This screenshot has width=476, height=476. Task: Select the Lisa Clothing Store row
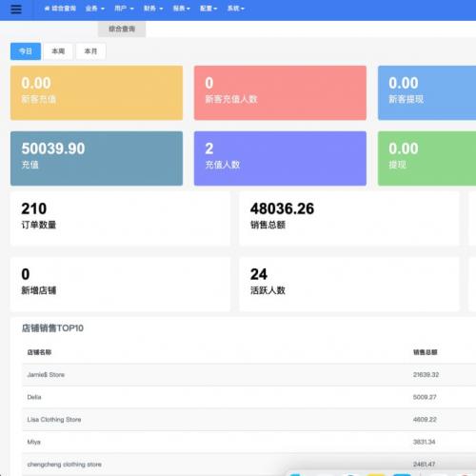pyautogui.click(x=249, y=420)
